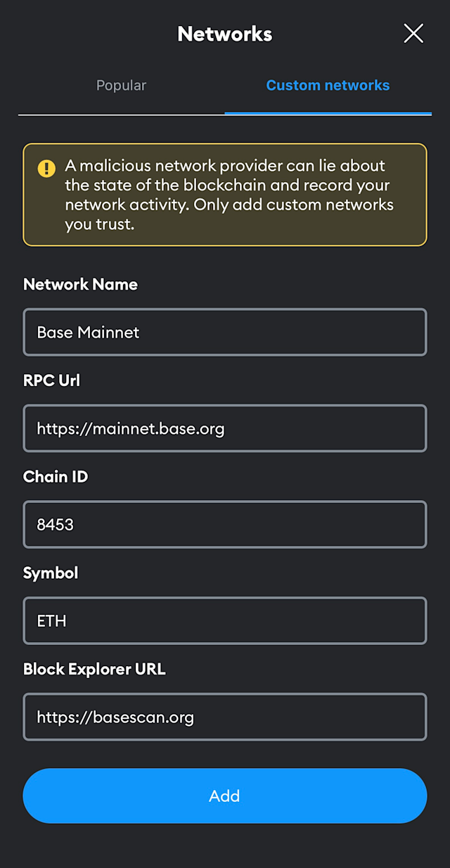Click the Block Explorer URL label

pos(94,669)
